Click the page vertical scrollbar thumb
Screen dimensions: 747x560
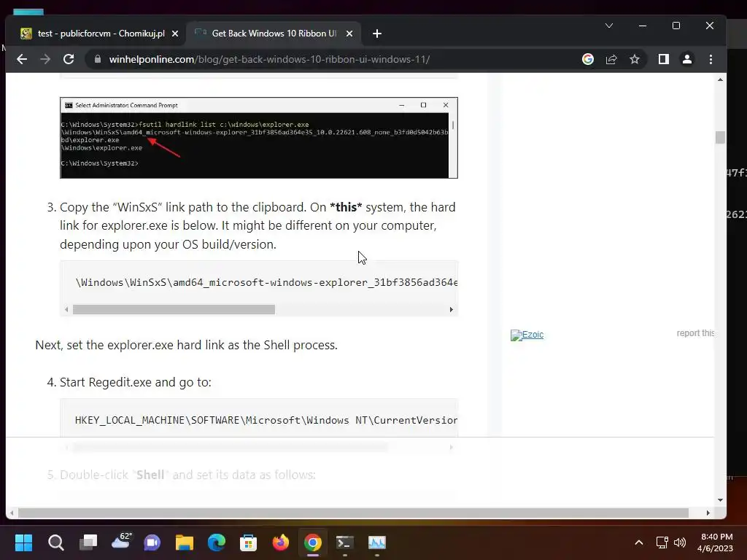coord(720,137)
